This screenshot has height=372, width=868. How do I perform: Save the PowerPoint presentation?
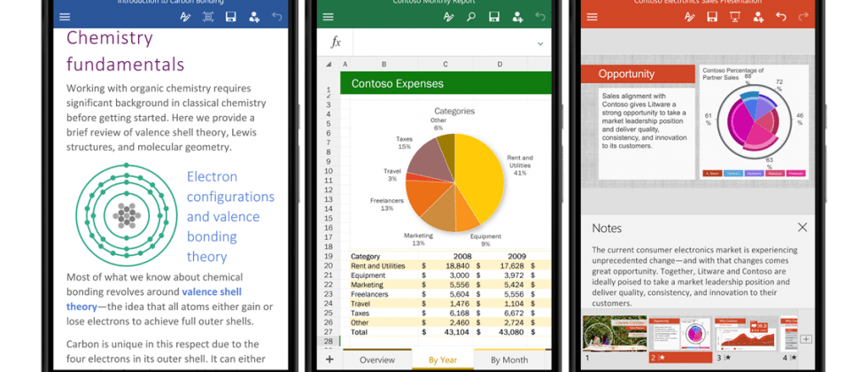coord(712,17)
